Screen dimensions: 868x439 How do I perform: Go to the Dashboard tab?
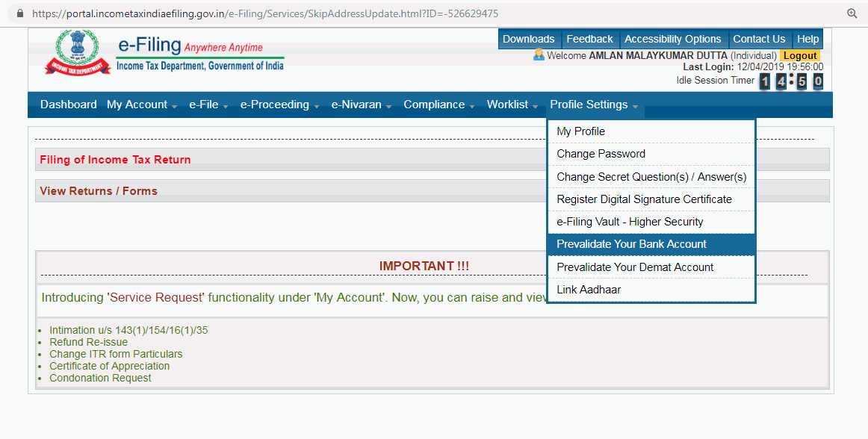tap(68, 105)
